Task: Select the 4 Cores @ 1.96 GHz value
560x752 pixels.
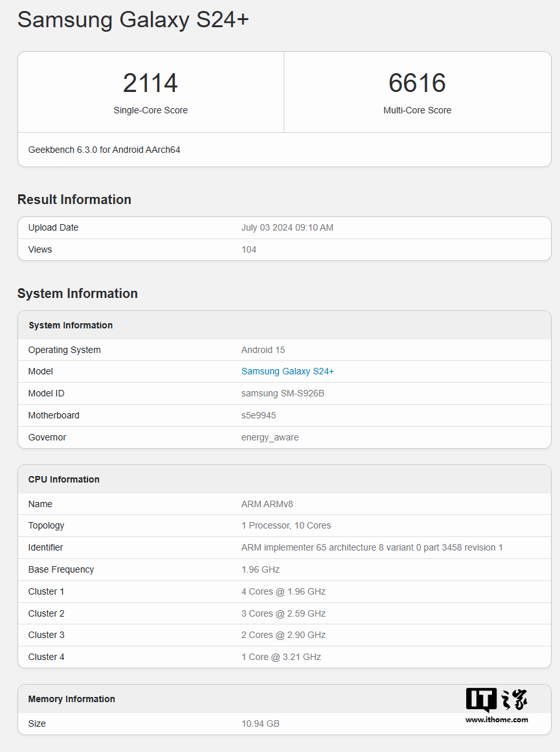Action: pos(284,592)
